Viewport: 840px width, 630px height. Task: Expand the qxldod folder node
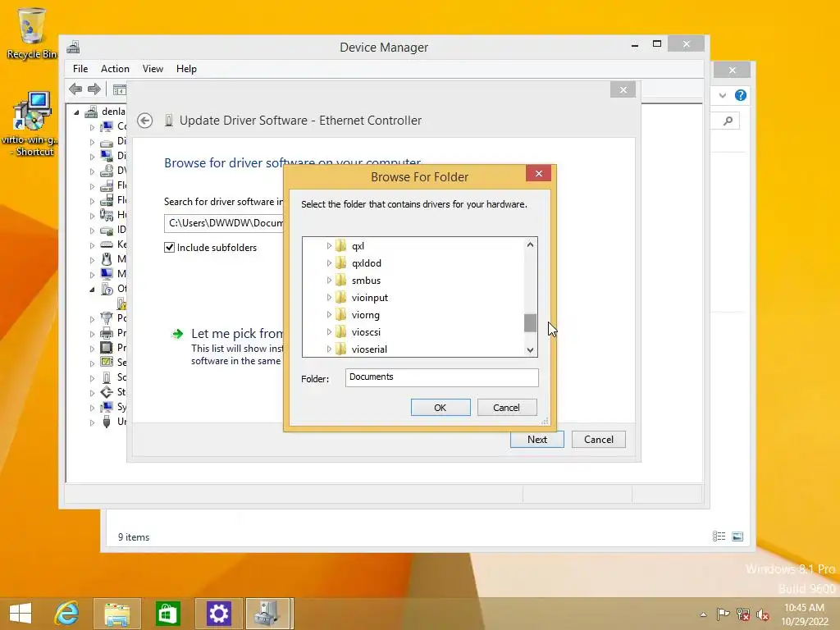point(329,263)
